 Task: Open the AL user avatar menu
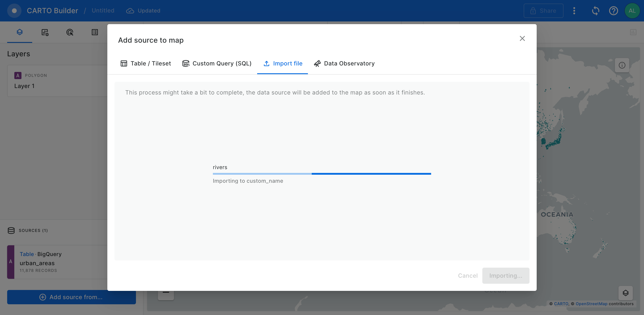coord(632,11)
